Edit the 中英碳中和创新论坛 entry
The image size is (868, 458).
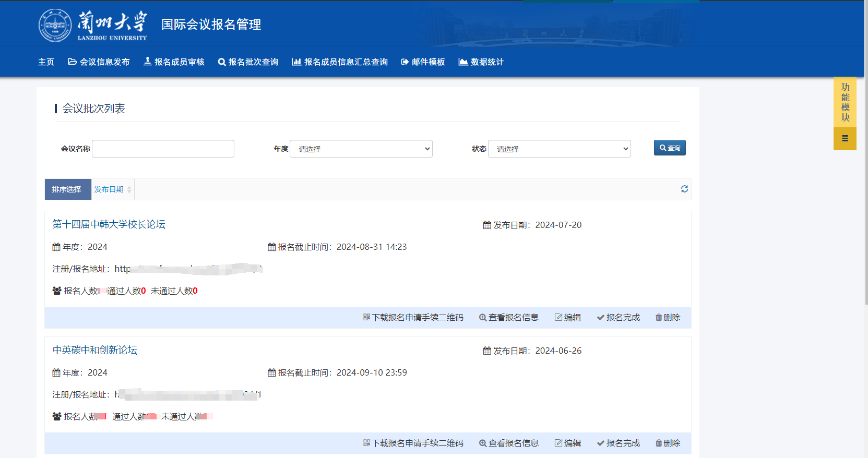[567, 443]
